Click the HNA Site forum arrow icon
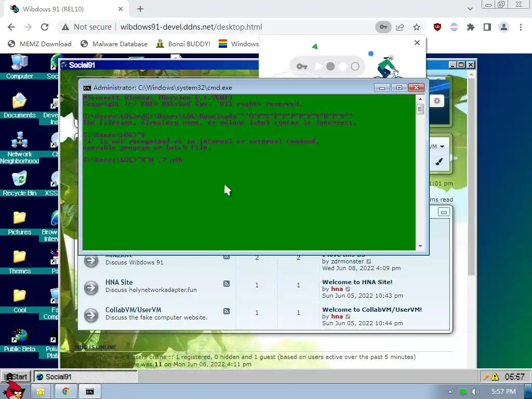 [91, 288]
